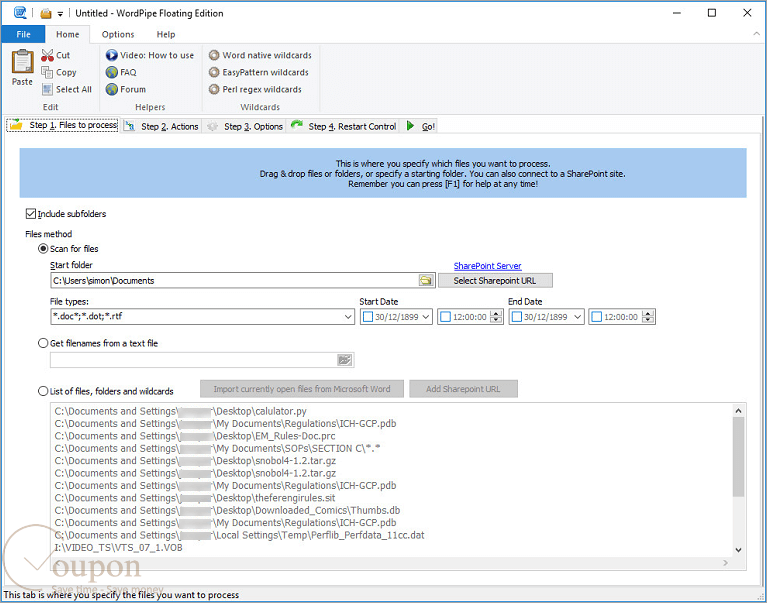
Task: Expand the File types dropdown
Action: (x=348, y=316)
